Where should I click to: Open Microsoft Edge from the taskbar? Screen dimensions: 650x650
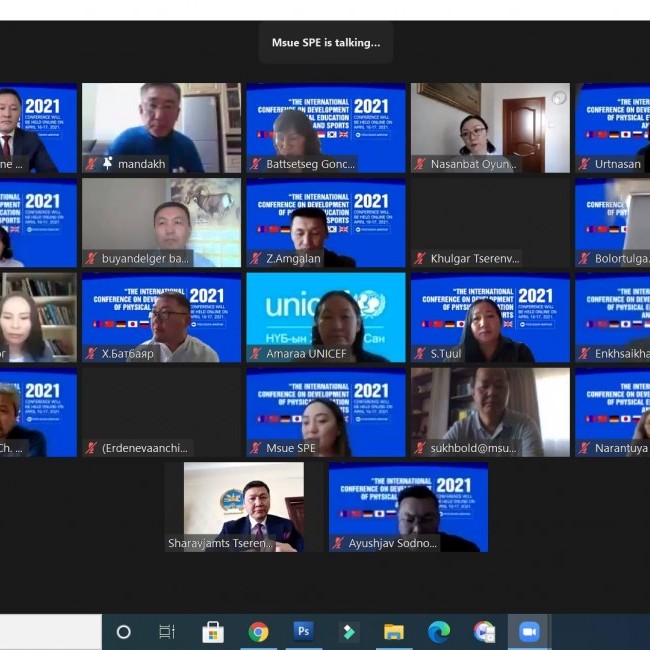coord(439,632)
